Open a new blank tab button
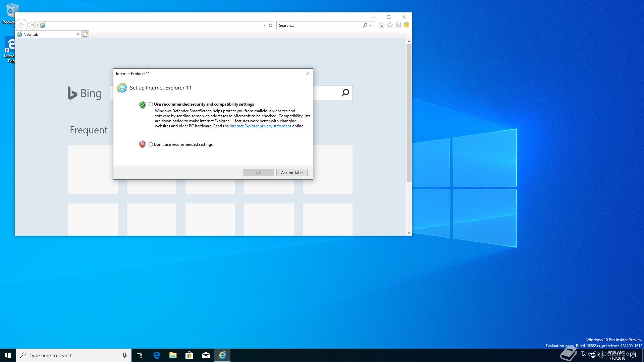This screenshot has height=362, width=644. pyautogui.click(x=86, y=34)
